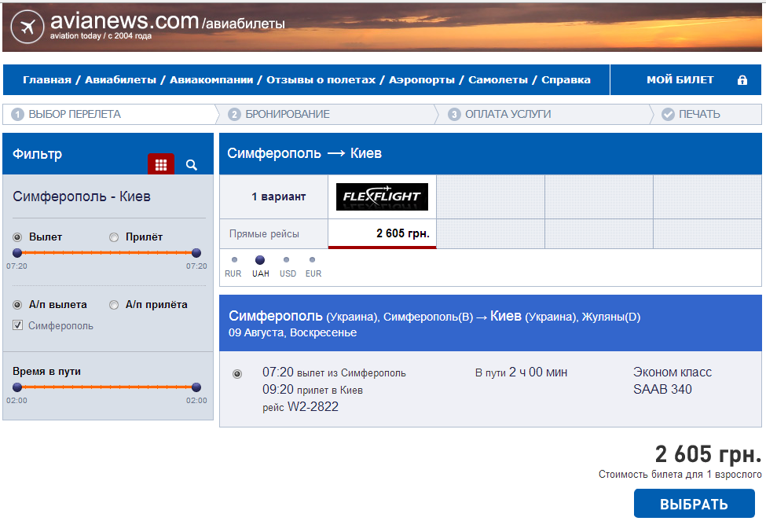Image resolution: width=766 pixels, height=532 pixels.
Task: Click the red grid view icon
Action: (x=161, y=164)
